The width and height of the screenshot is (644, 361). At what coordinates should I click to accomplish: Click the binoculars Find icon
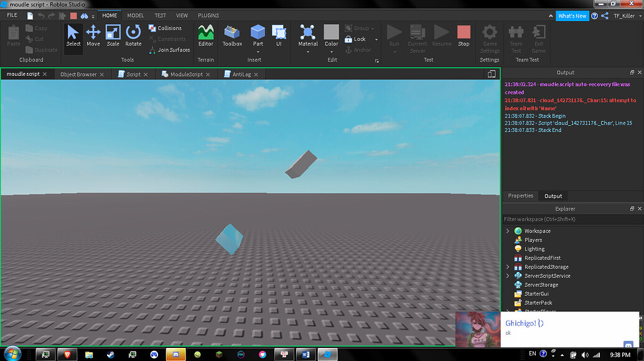84,16
